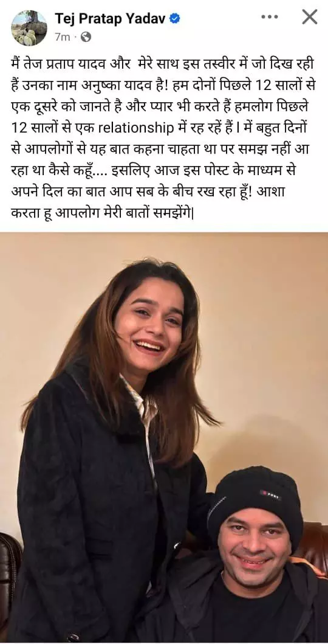
Task: Tap the 7m post timestamp
Action: click(63, 37)
